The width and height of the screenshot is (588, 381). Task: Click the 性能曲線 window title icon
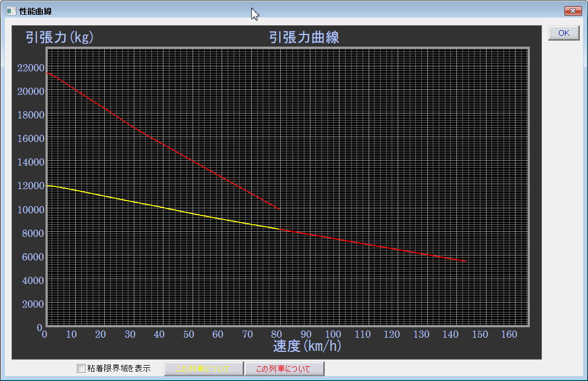point(11,12)
